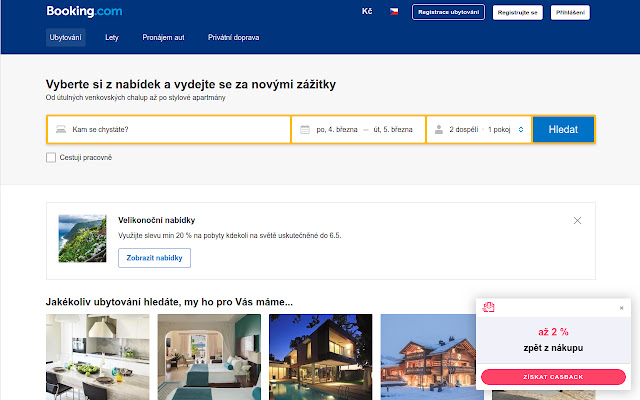Open the Kč currency selector
The image size is (640, 400).
click(x=366, y=12)
